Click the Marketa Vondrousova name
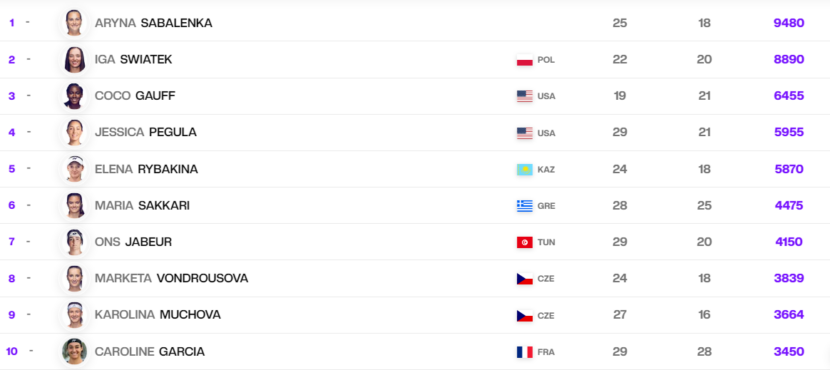Image resolution: width=830 pixels, height=370 pixels. (x=172, y=278)
